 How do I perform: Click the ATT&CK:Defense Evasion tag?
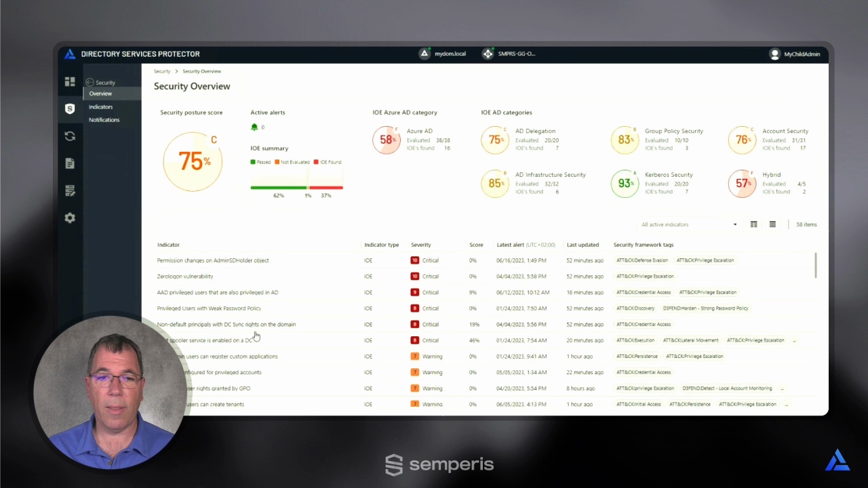tap(642, 260)
